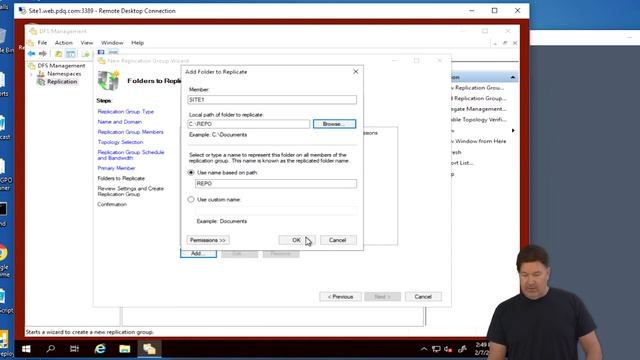This screenshot has width=640, height=360.
Task: Show hidden system tray icons
Action: tap(424, 349)
